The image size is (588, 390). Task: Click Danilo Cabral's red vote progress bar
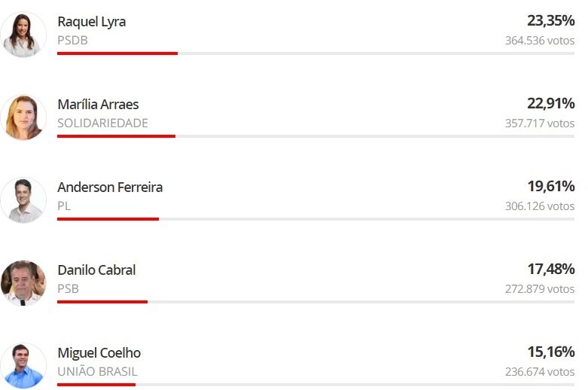[102, 302]
